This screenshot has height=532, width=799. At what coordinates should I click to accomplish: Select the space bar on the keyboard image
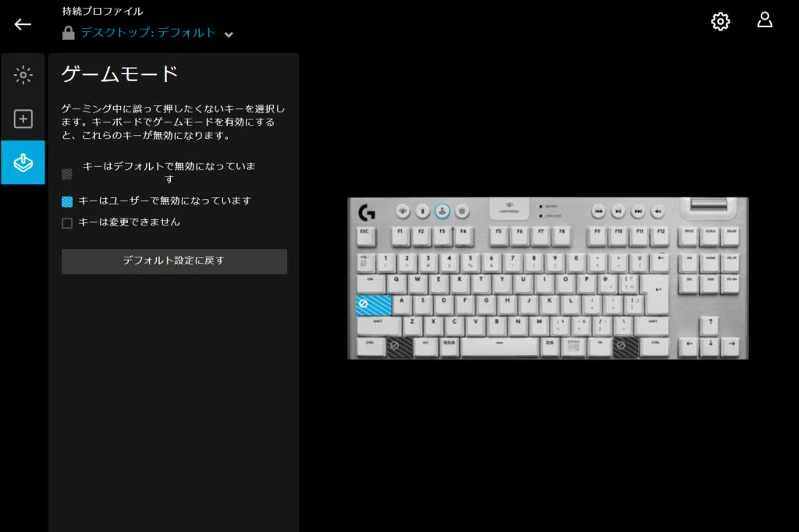(x=499, y=347)
